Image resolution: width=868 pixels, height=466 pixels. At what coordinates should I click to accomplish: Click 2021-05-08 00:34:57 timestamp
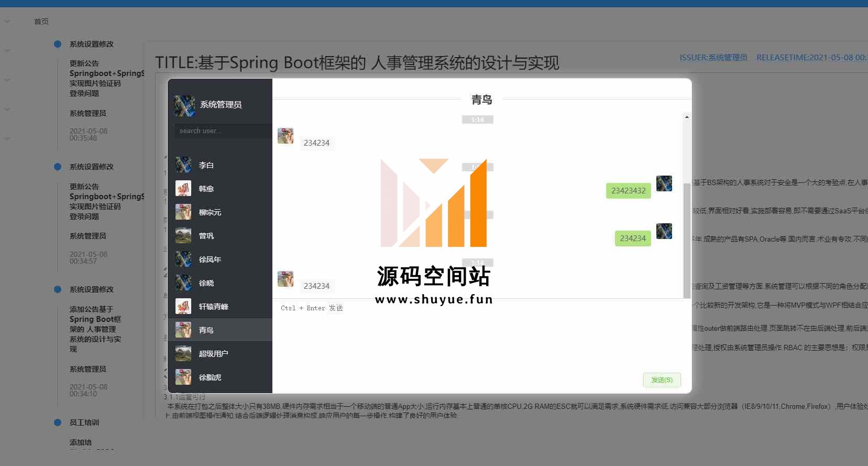(89, 257)
